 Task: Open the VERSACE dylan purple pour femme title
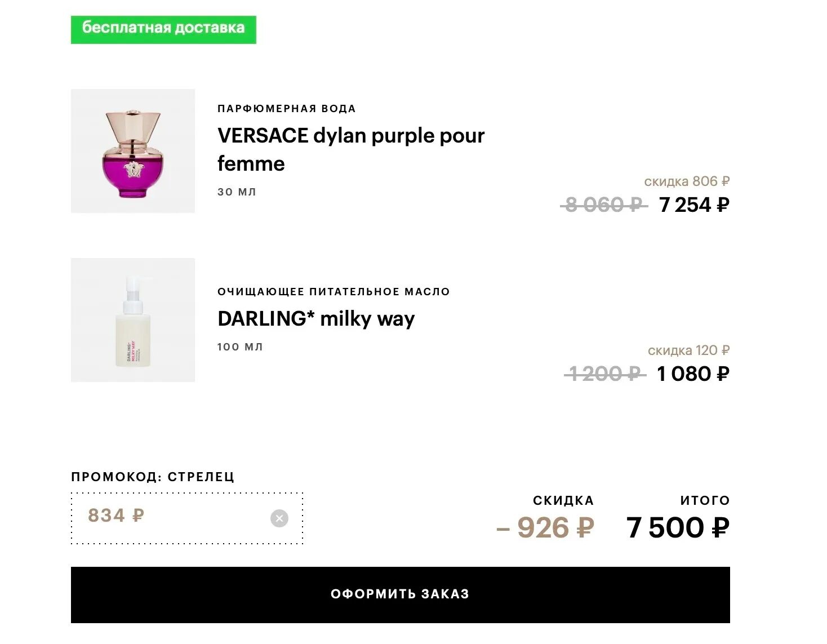click(x=350, y=149)
